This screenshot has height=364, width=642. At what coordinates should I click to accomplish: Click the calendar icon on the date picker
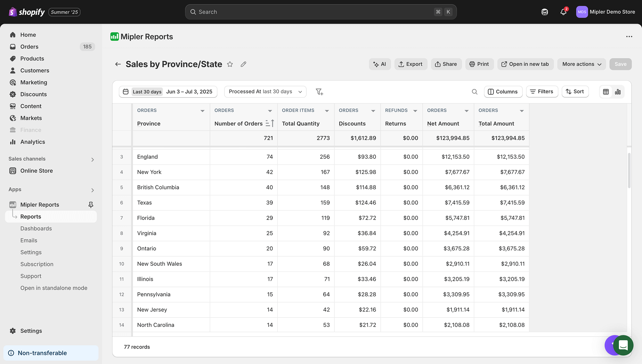(126, 92)
